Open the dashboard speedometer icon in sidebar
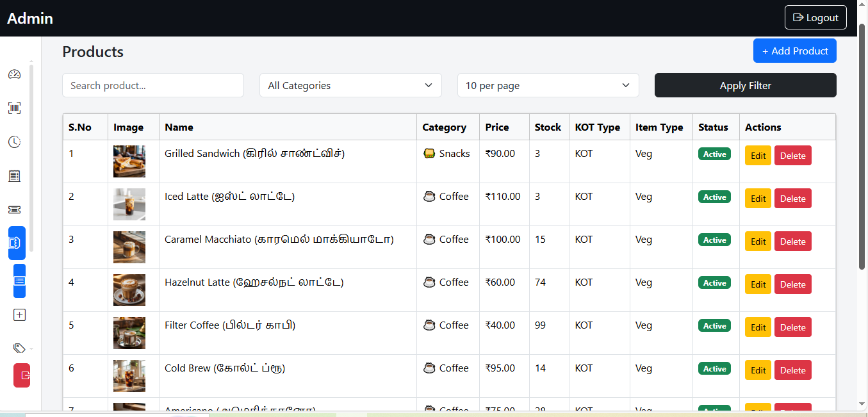The width and height of the screenshot is (868, 417). tap(15, 74)
